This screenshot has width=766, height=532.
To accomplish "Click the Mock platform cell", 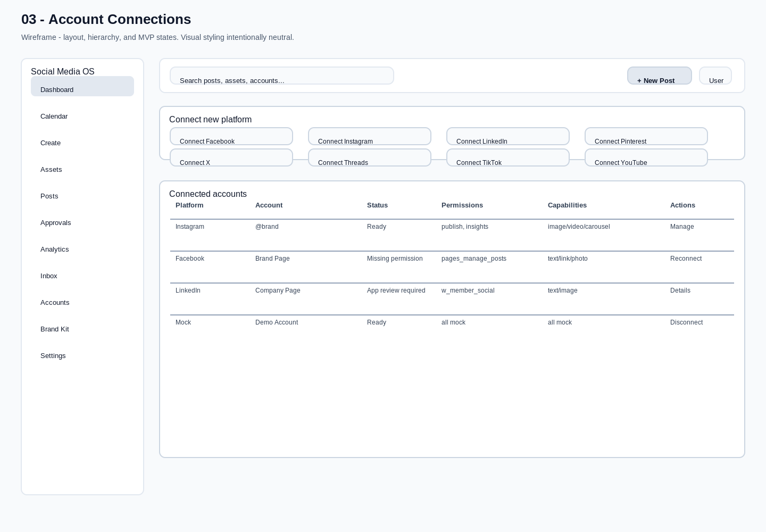I will coord(183,322).
